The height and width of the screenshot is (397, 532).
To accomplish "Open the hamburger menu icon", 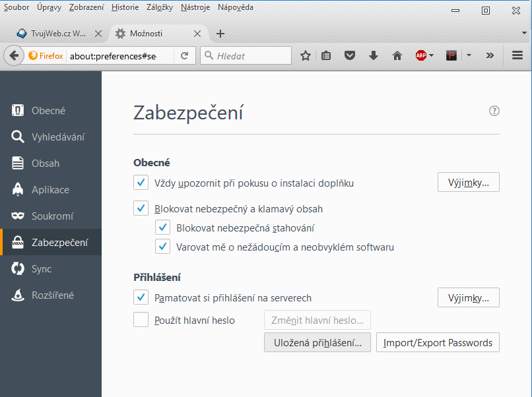I will (517, 56).
